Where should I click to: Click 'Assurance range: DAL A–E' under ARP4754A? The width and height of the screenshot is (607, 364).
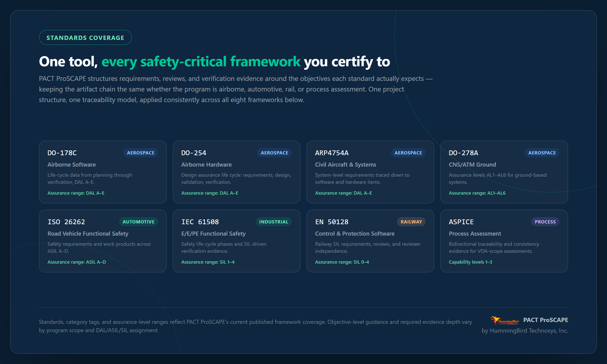point(343,193)
